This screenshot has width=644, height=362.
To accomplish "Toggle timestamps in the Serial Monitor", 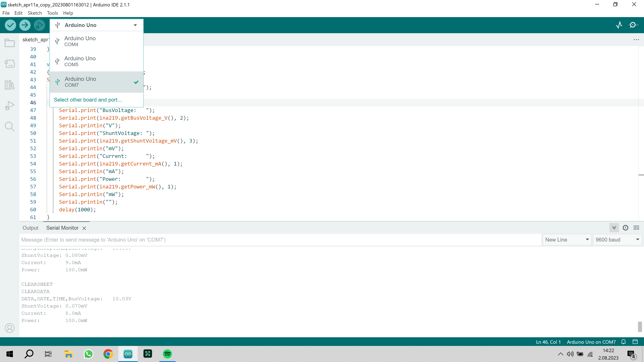I will pos(625,228).
